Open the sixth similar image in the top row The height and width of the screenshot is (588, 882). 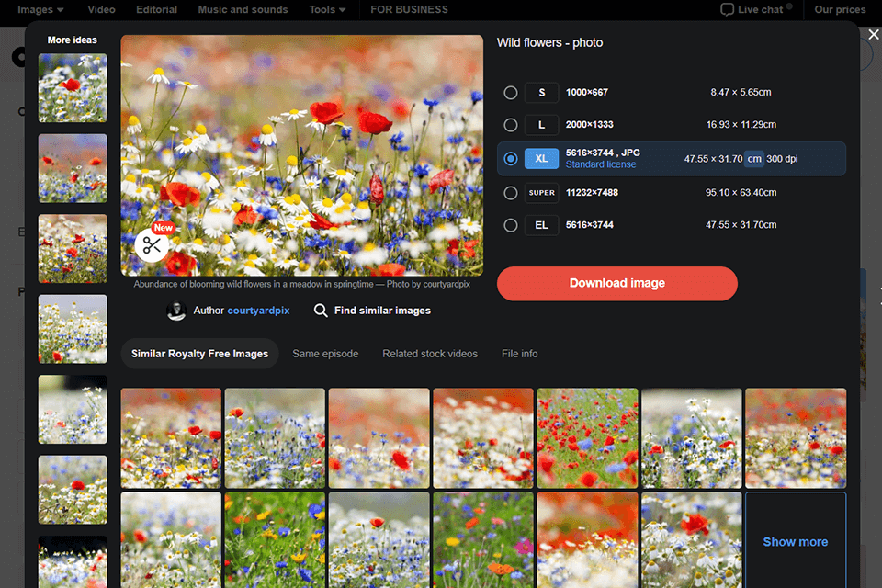pos(691,437)
